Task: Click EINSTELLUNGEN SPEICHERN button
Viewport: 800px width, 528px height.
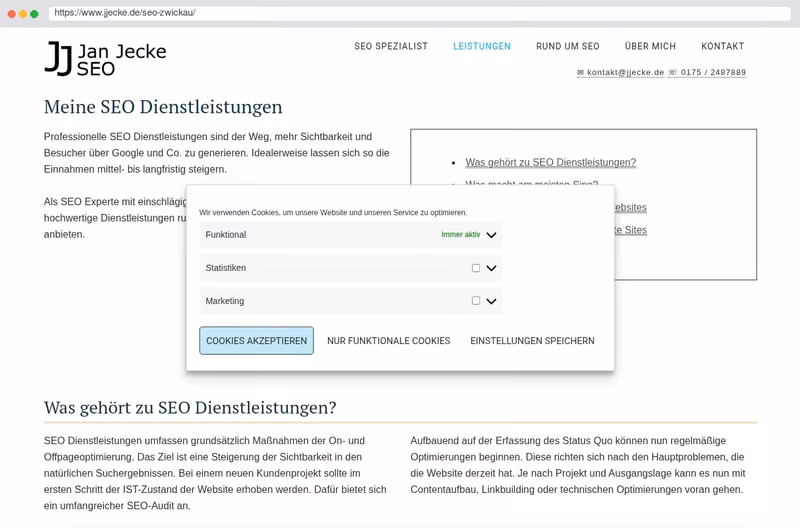Action: coord(532,341)
